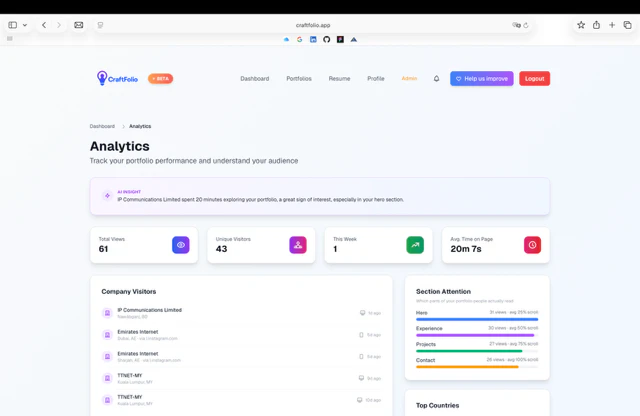Click the craftfolio.app address bar
640x416 pixels.
coord(313,25)
